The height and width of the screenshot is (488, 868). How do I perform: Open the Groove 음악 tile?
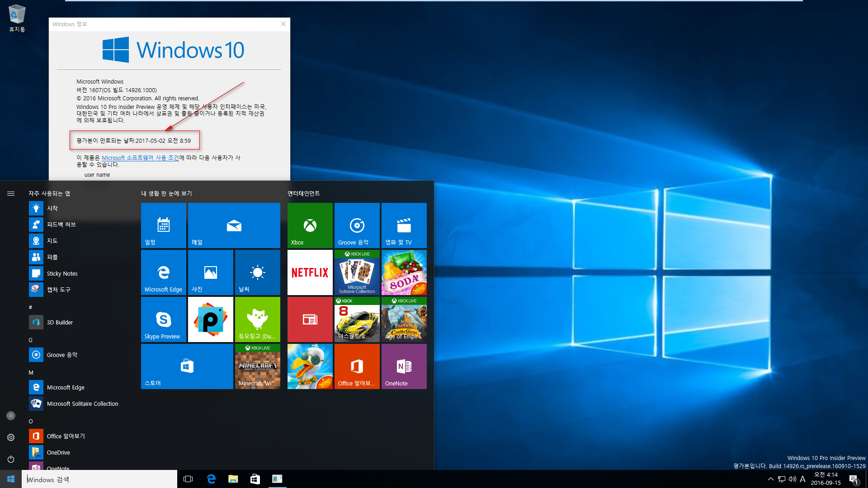click(x=357, y=225)
